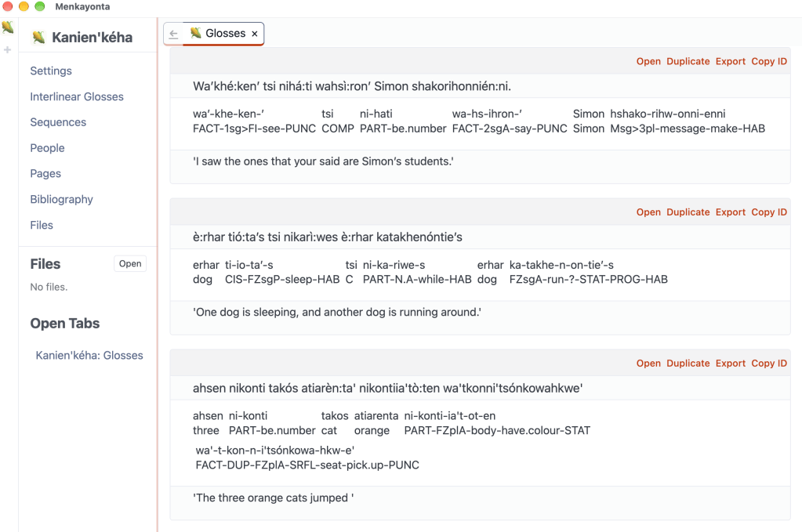802x532 pixels.
Task: Open the first gloss about Simon's students
Action: tap(648, 61)
